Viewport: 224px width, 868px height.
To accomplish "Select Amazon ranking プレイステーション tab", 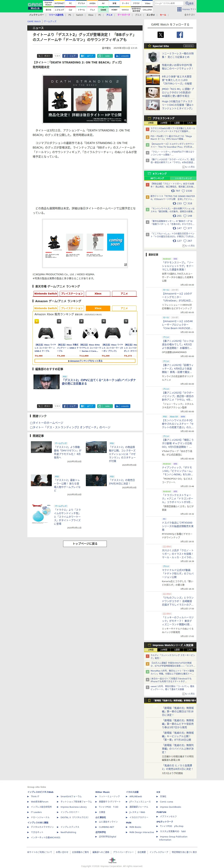I will [72, 308].
